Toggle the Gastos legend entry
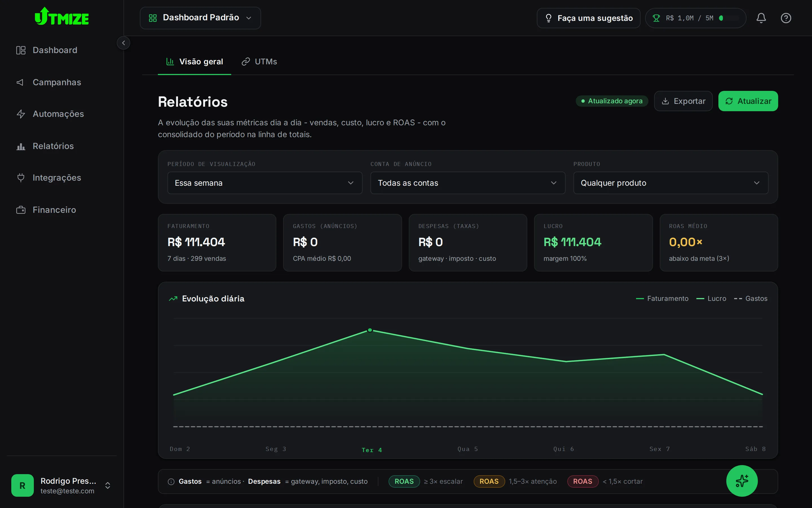Screen dimensions: 812x508 click(751, 299)
